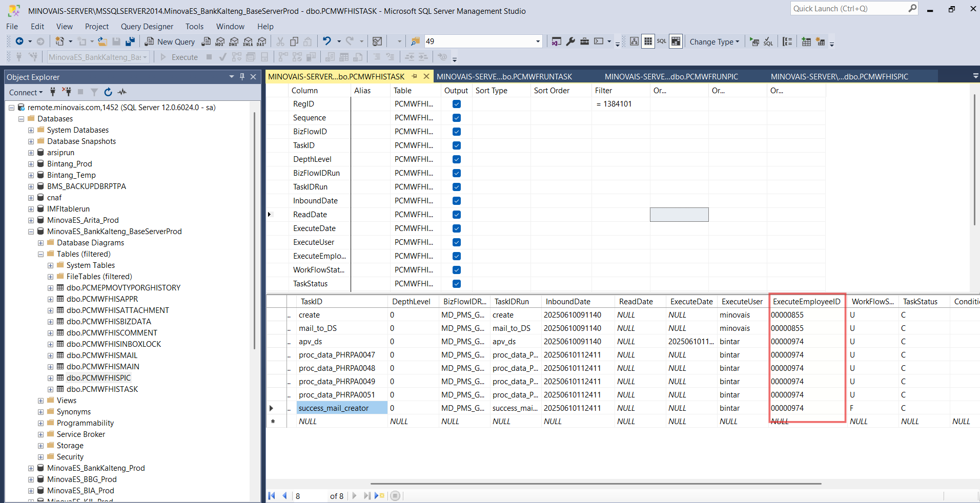Collapse the Tables (filtered) node

[40, 254]
